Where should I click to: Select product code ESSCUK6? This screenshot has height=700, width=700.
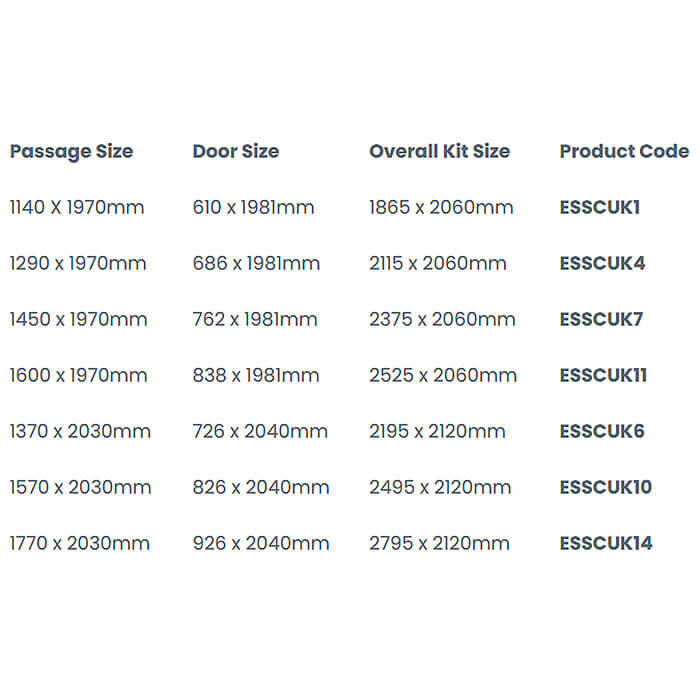pos(602,432)
